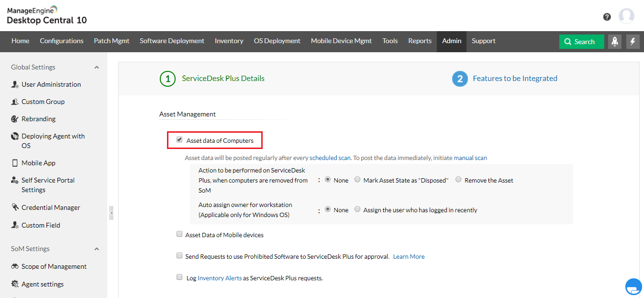Open Custom Group in sidebar
The height and width of the screenshot is (298, 644).
point(43,102)
